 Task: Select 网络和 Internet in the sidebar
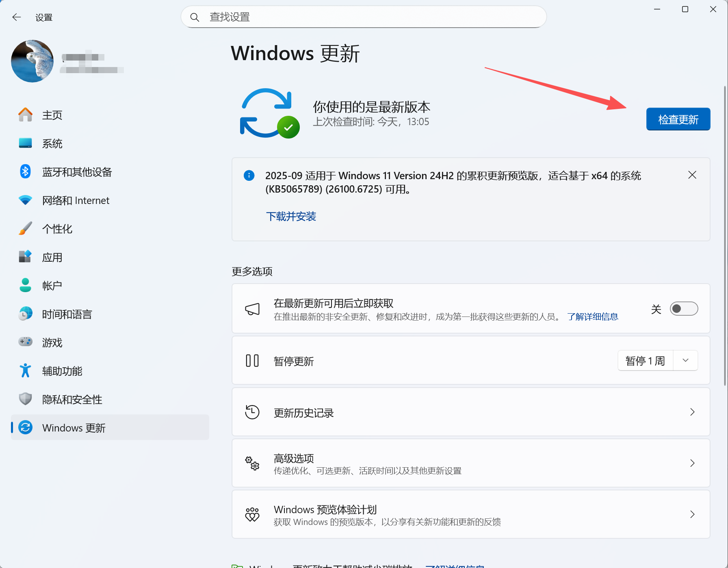110,200
